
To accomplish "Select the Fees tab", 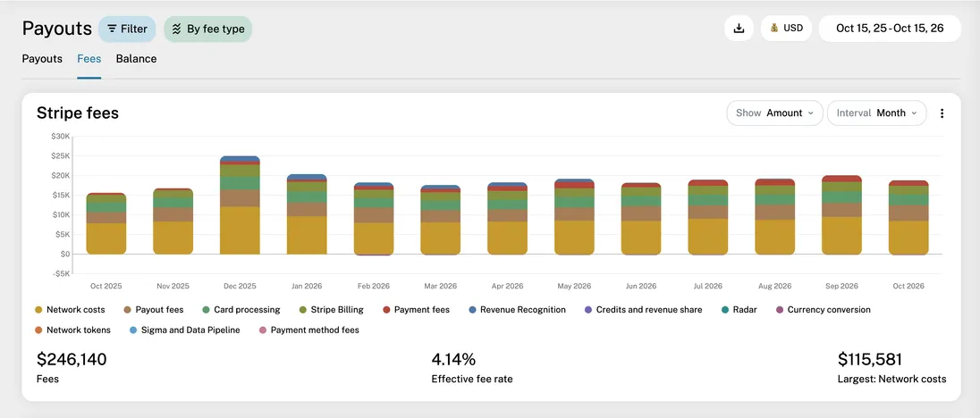I will click(x=89, y=59).
